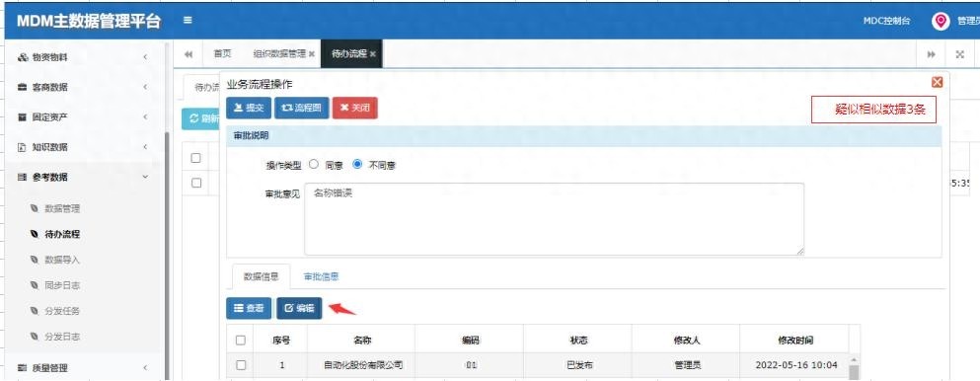This screenshot has height=381, width=980.
Task: Close the 组织数据管理 tab using its x
Action: coord(311,54)
